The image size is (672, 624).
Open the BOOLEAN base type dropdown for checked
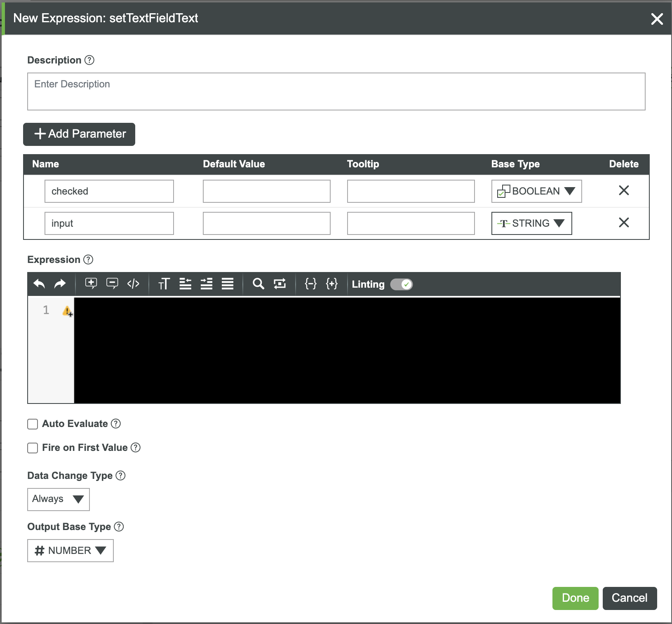[x=536, y=191]
